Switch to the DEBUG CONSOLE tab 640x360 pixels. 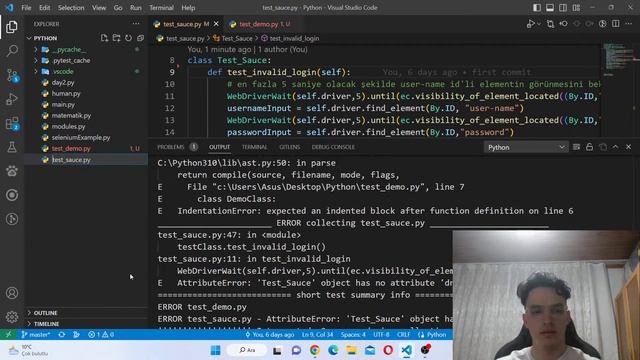click(x=333, y=147)
